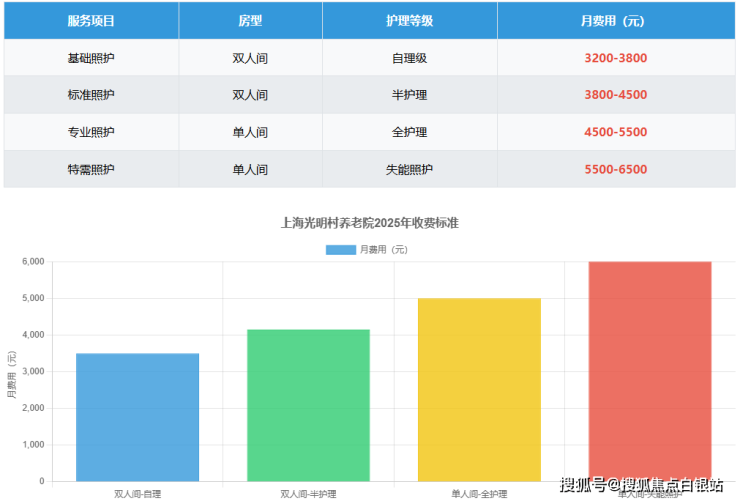Click the 基础照护 service cell

click(x=91, y=58)
